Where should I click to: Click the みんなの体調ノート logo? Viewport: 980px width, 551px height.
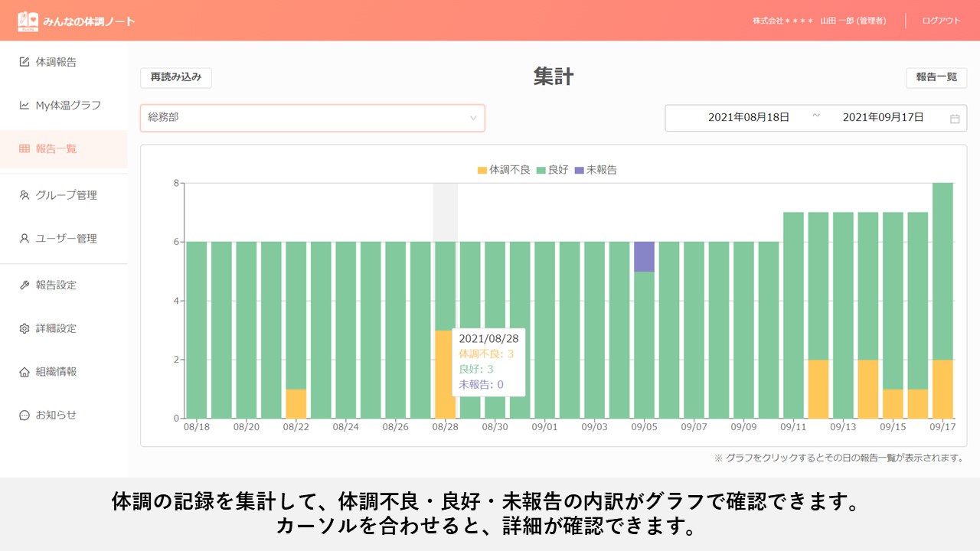(x=76, y=21)
